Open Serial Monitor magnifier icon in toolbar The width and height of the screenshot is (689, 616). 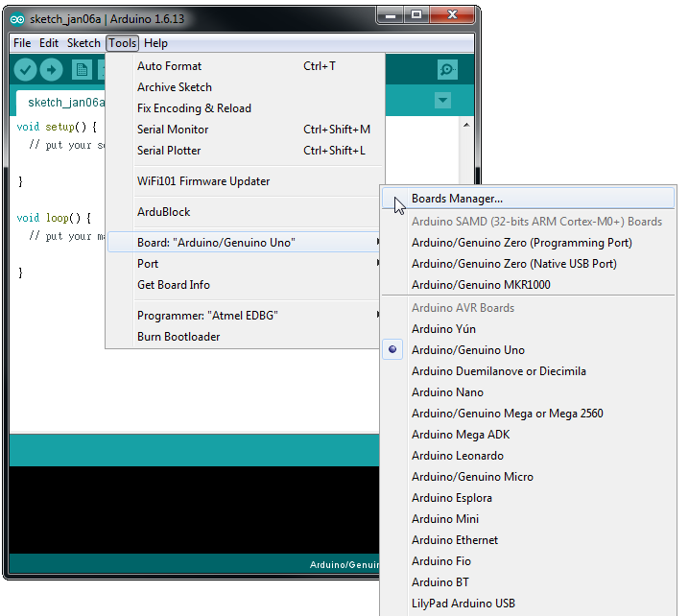(447, 69)
